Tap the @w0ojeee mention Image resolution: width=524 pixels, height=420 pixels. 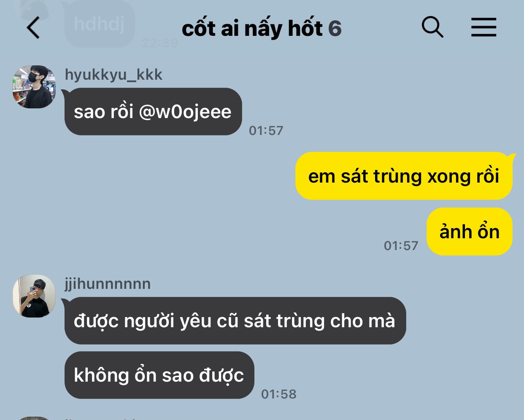pyautogui.click(x=185, y=112)
